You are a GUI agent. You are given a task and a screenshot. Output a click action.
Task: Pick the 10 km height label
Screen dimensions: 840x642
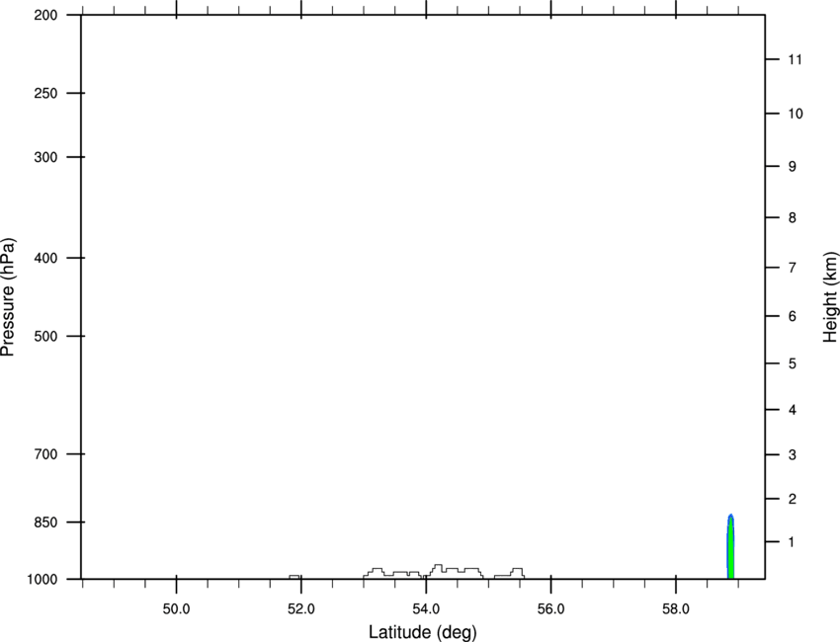point(796,114)
